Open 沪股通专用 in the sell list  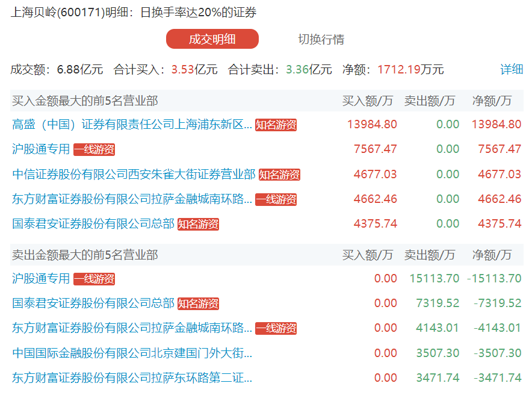click(x=41, y=279)
